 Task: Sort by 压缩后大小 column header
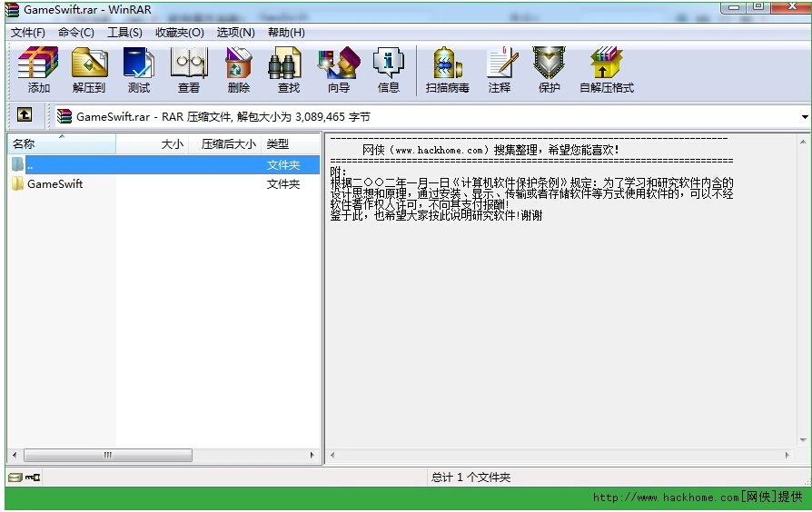[x=224, y=144]
